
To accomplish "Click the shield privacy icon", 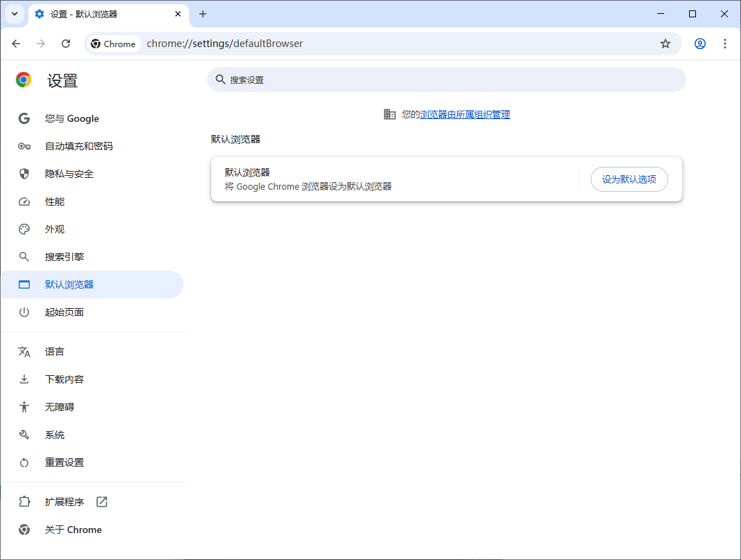I will coord(24,174).
